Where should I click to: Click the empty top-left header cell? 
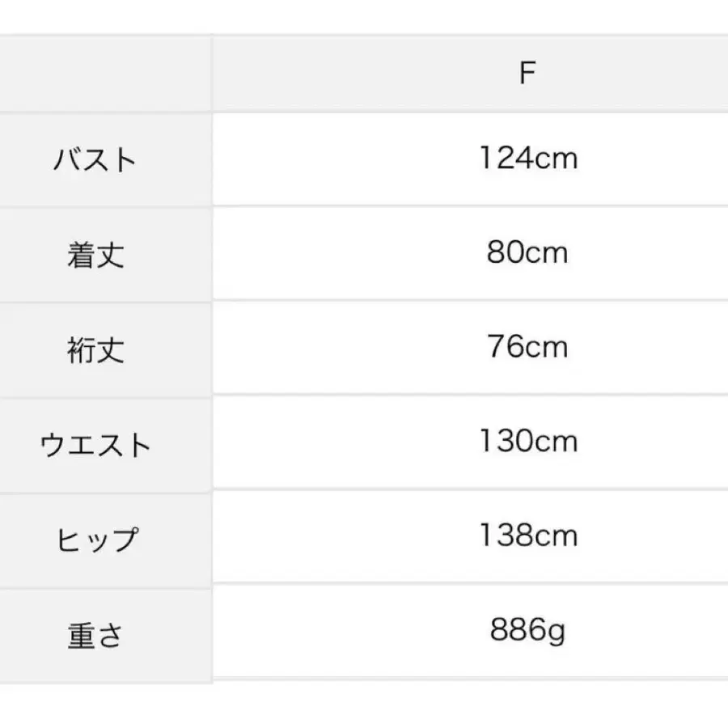[105, 74]
